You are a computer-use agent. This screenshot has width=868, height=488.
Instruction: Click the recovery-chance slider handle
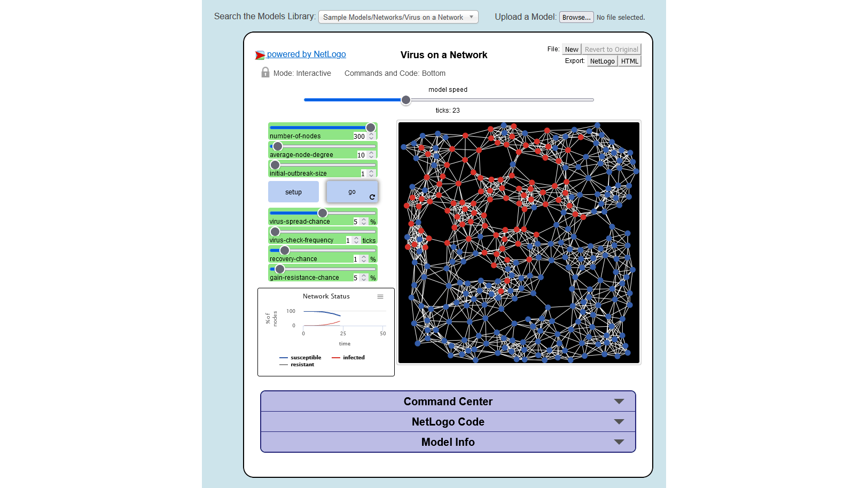coord(285,250)
